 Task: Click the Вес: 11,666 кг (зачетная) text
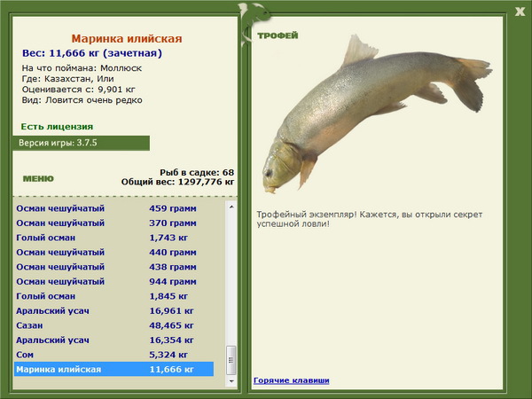coord(92,53)
